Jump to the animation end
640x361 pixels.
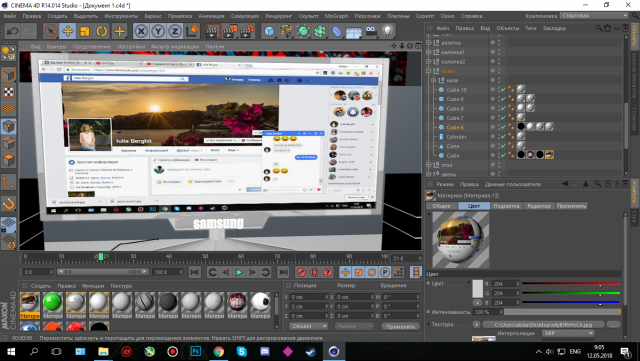coord(283,272)
